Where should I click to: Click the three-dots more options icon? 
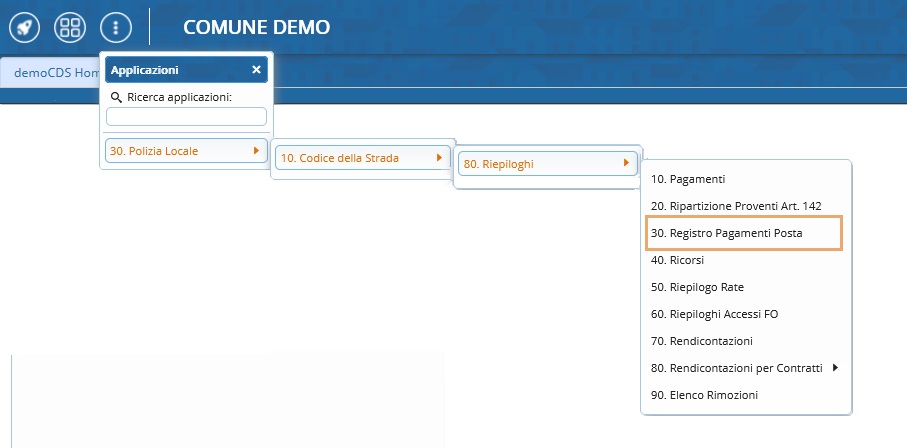(x=116, y=27)
